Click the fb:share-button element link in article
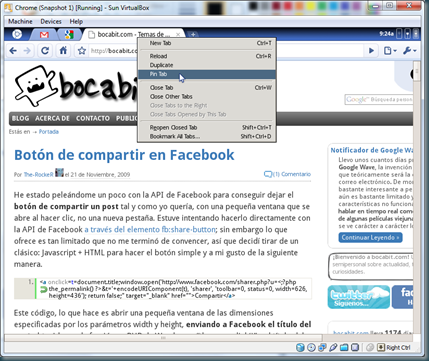This screenshot has width=429, height=361. [x=150, y=229]
